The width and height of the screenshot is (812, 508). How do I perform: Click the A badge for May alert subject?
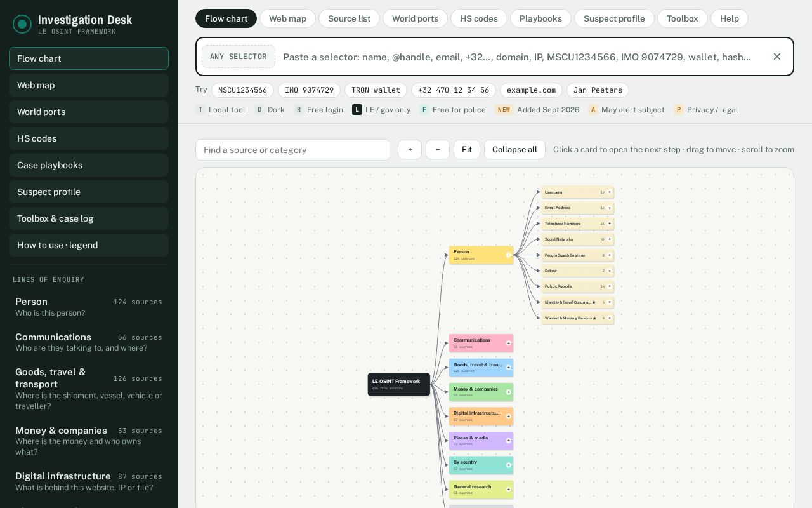click(593, 110)
